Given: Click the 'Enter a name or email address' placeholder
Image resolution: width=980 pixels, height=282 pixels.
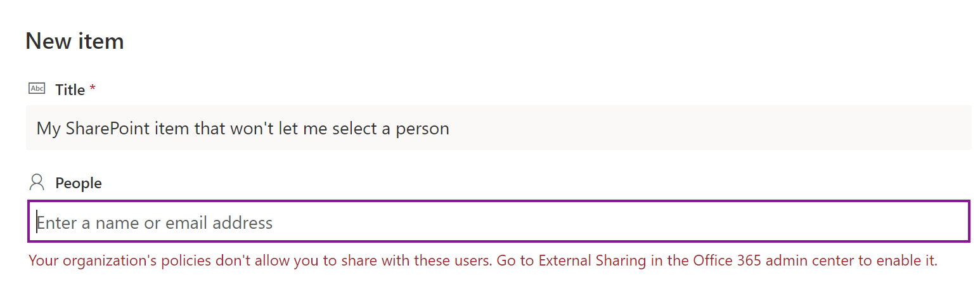Looking at the screenshot, I should pos(155,222).
